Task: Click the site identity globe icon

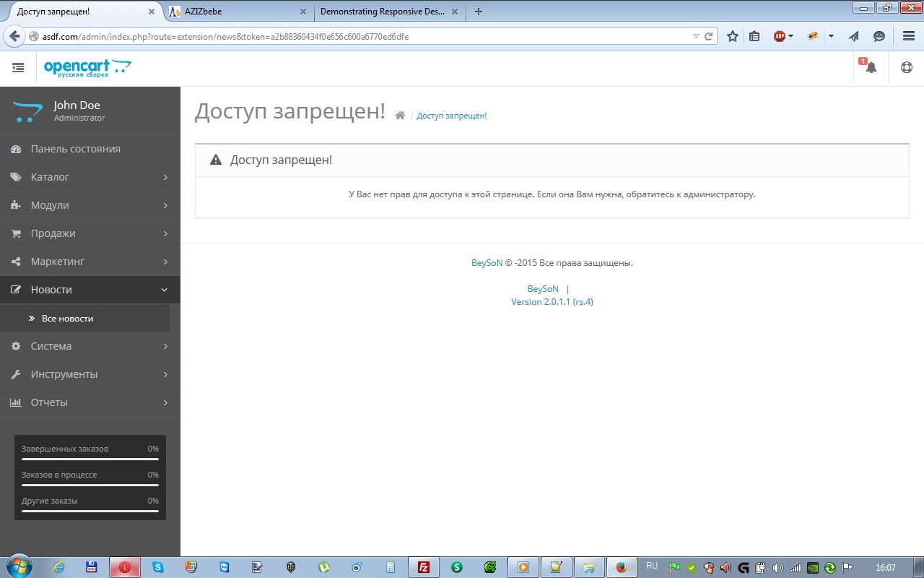Action: click(33, 36)
